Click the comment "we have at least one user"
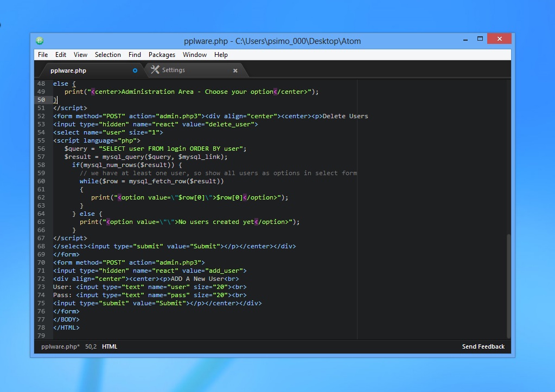Screen dimensions: 555x392 click(219, 173)
